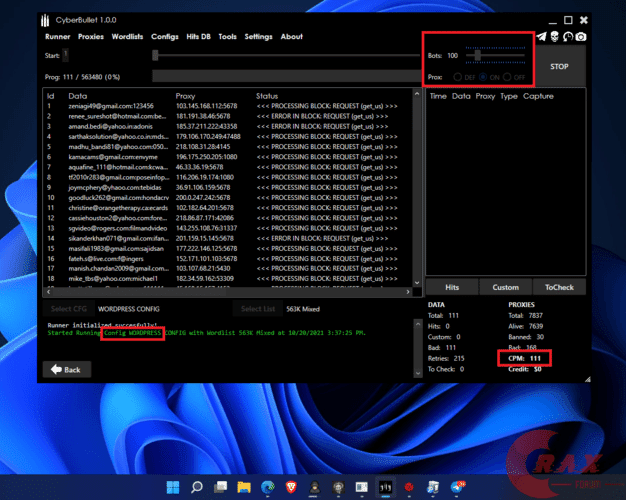This screenshot has width=626, height=500.
Task: Select the ON proxy radio button
Action: click(x=483, y=77)
